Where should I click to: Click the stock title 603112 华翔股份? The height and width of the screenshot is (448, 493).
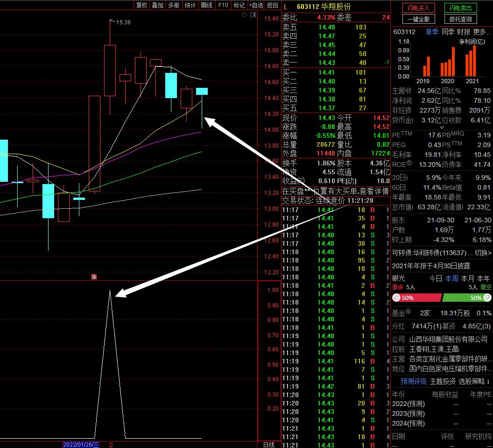pos(324,7)
